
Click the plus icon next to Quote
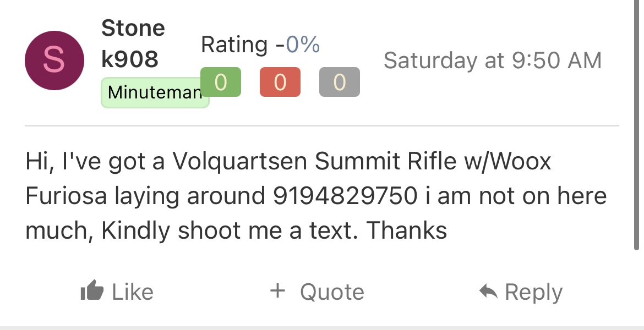[277, 290]
